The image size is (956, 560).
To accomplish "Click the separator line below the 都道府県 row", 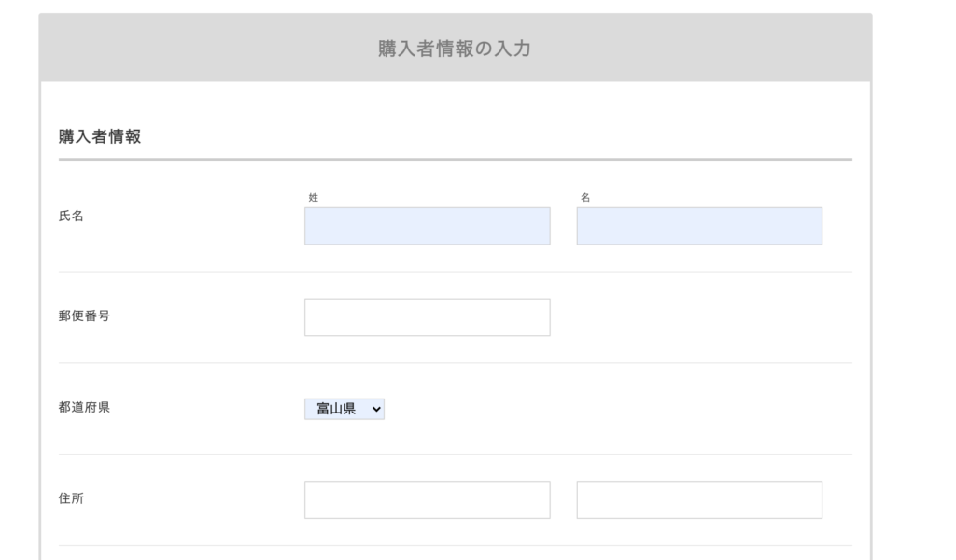I will (455, 455).
